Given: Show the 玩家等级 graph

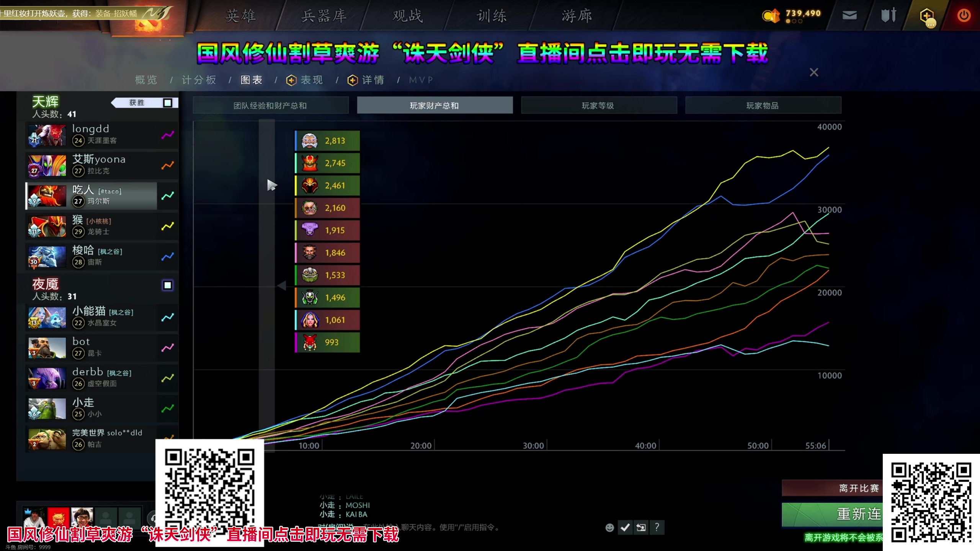Looking at the screenshot, I should click(x=599, y=105).
